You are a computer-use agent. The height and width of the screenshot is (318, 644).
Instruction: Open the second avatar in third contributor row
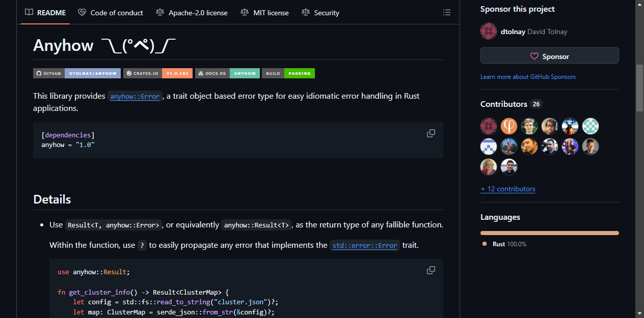click(x=509, y=167)
